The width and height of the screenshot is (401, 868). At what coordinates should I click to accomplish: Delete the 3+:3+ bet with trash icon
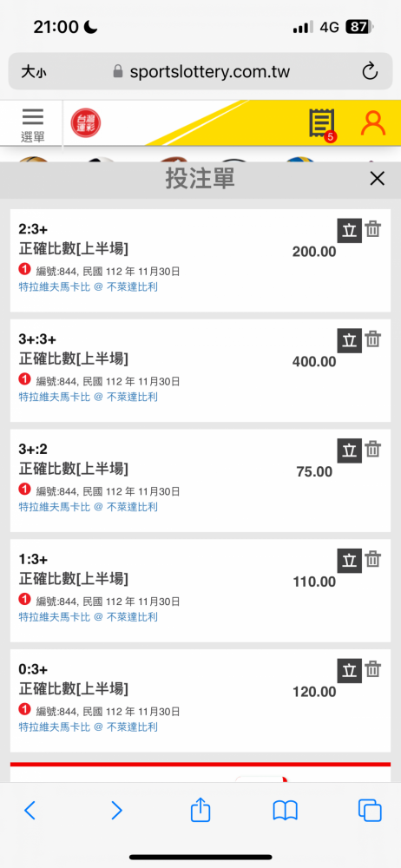coord(373,339)
